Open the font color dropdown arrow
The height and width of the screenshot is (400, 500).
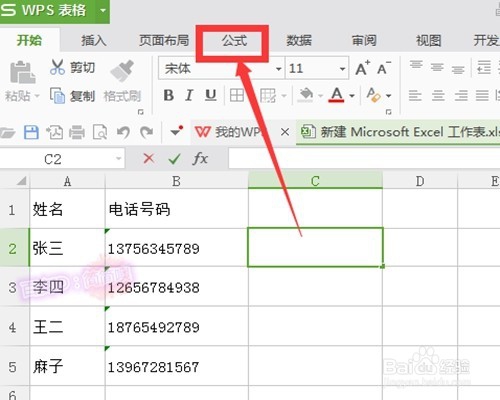352,96
